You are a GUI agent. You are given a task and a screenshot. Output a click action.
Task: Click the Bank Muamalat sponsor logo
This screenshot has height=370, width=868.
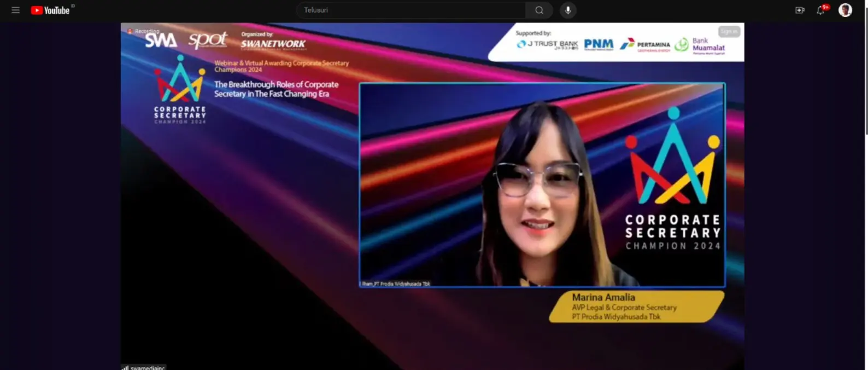[700, 45]
